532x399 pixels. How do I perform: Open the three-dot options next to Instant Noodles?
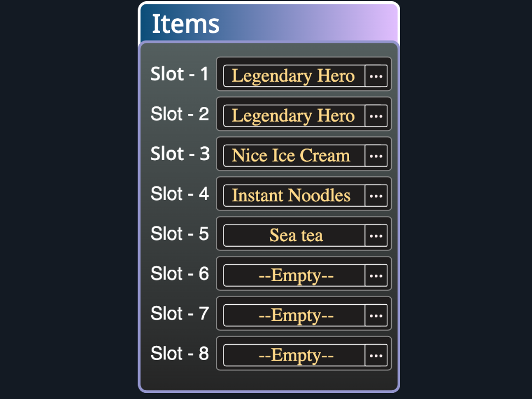pos(376,196)
